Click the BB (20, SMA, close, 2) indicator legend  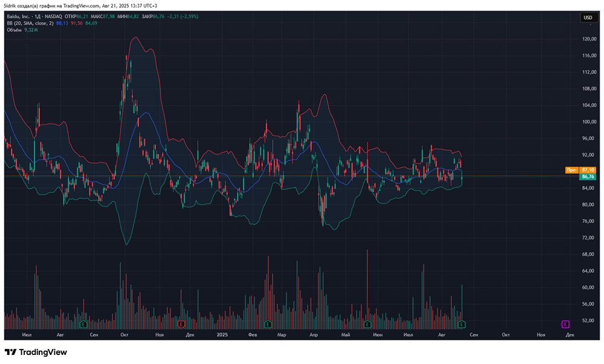click(x=30, y=23)
